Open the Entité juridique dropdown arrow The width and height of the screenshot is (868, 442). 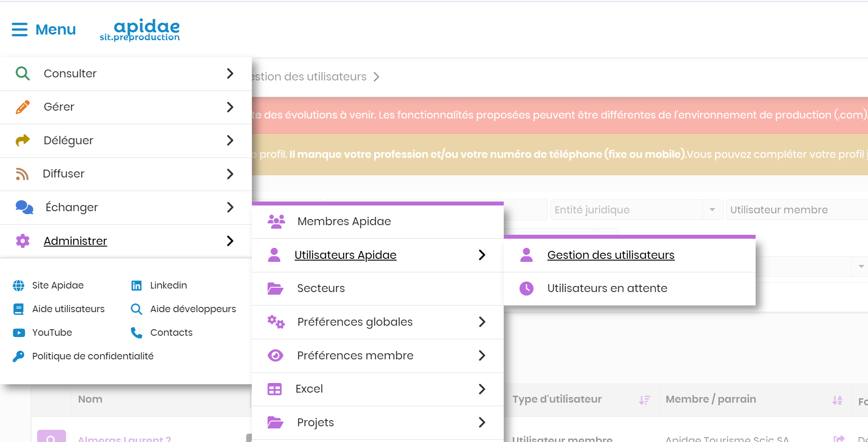click(712, 210)
